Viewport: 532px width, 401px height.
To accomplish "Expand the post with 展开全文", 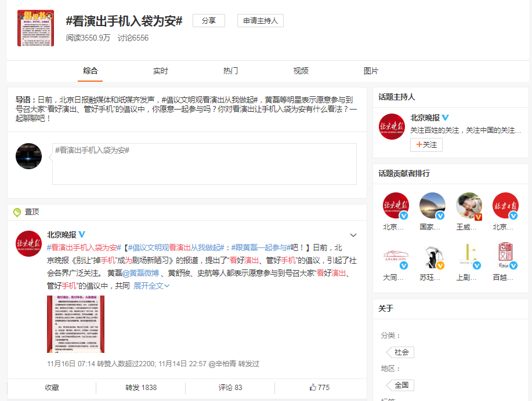I will (x=151, y=286).
